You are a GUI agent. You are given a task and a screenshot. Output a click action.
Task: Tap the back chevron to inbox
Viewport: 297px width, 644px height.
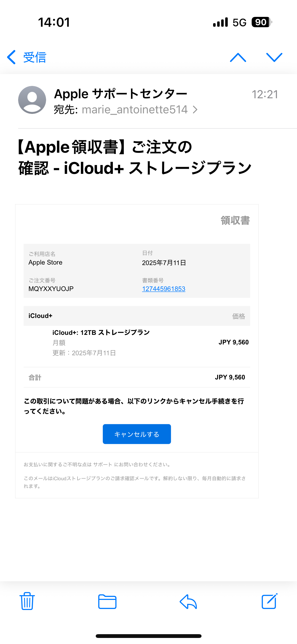tap(12, 57)
